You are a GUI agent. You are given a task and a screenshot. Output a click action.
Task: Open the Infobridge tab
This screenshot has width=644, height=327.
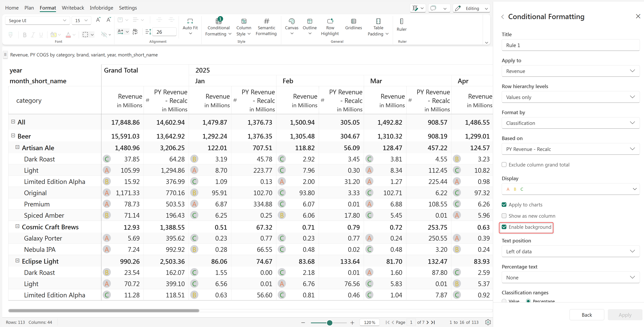pyautogui.click(x=101, y=8)
